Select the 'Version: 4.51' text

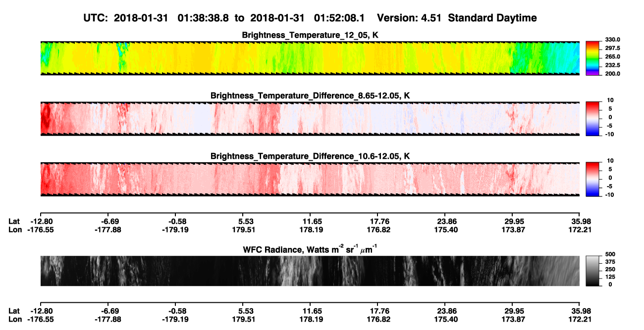coord(408,18)
